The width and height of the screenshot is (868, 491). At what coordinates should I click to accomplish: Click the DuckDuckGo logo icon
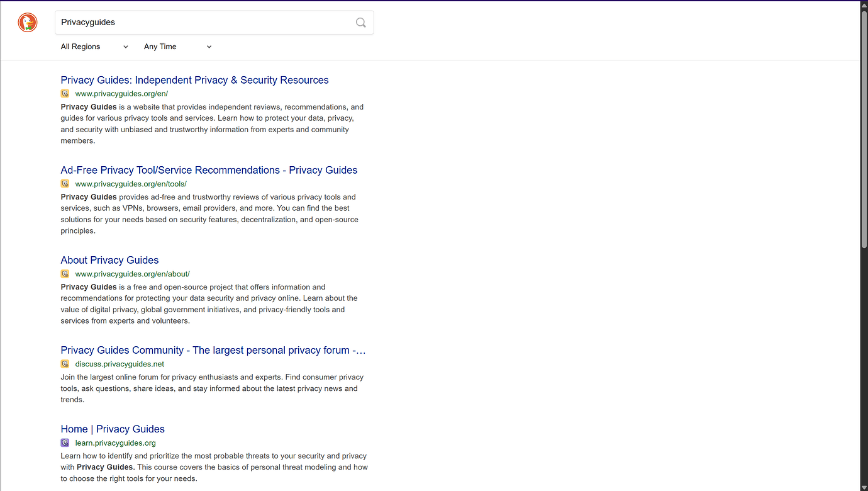coord(28,22)
